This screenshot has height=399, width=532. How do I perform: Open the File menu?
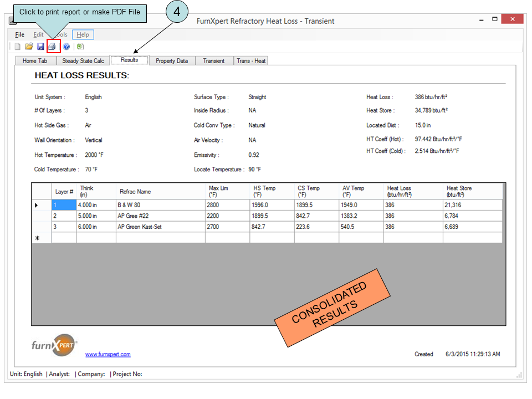20,34
